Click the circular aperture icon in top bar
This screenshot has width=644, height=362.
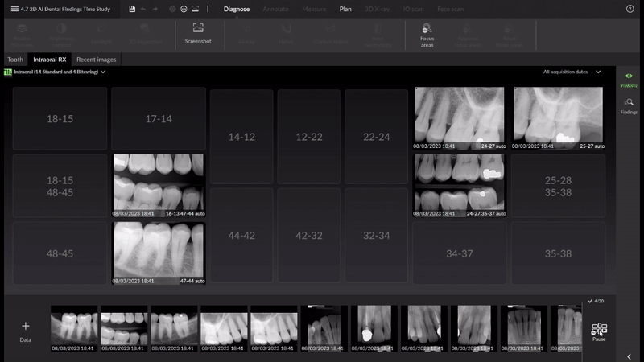(x=184, y=9)
